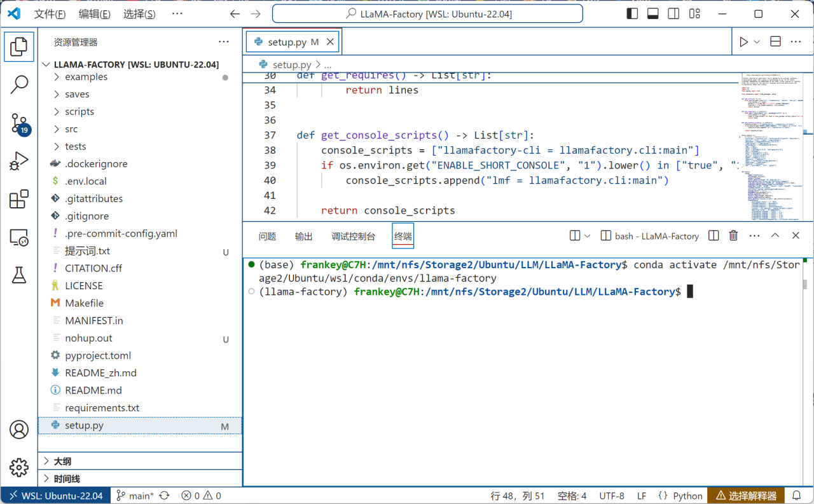
Task: Click the command center search box
Action: 427,14
